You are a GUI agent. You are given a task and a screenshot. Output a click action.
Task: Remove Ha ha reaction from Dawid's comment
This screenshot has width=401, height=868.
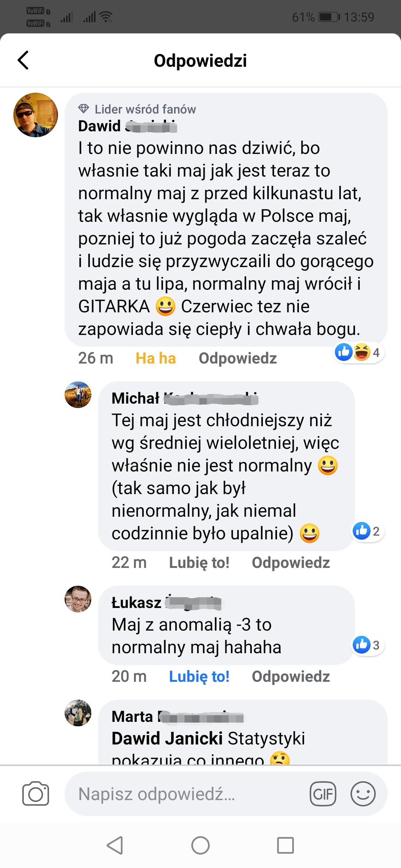[156, 358]
